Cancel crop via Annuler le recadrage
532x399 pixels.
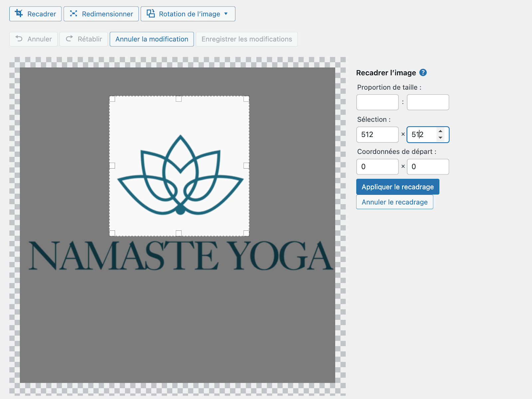pyautogui.click(x=395, y=202)
